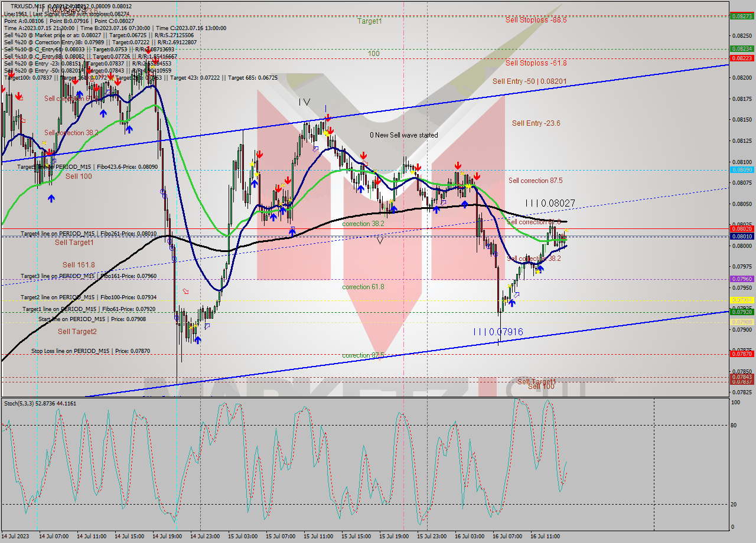
Task: Select the green 'correction 61.8' label
Action: coord(363,287)
